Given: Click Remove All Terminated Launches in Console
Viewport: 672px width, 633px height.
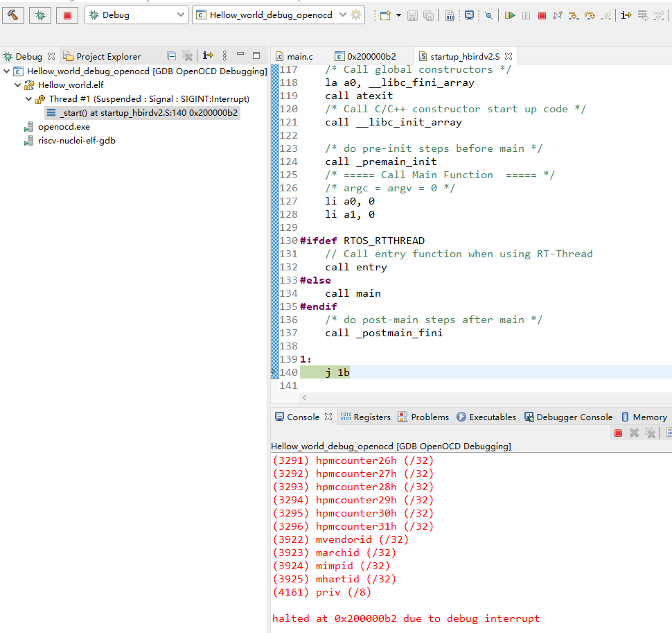Looking at the screenshot, I should 650,433.
